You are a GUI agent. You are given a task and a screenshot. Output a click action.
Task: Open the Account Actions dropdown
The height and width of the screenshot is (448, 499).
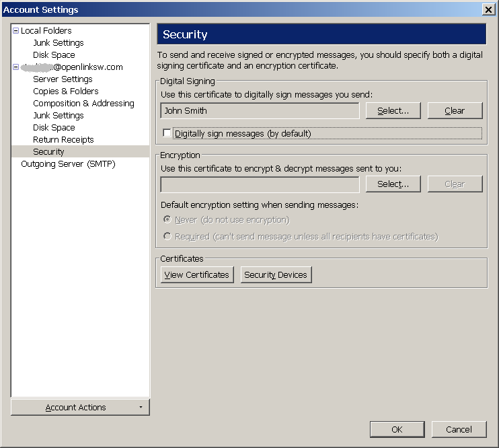[80, 407]
